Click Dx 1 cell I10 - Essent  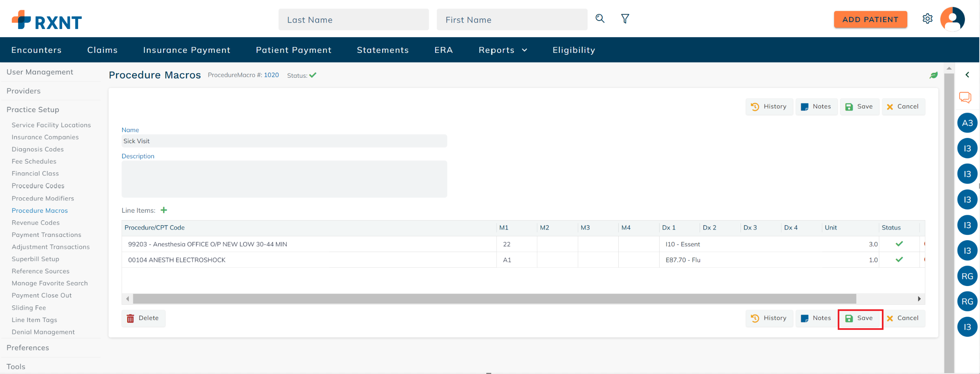point(682,244)
